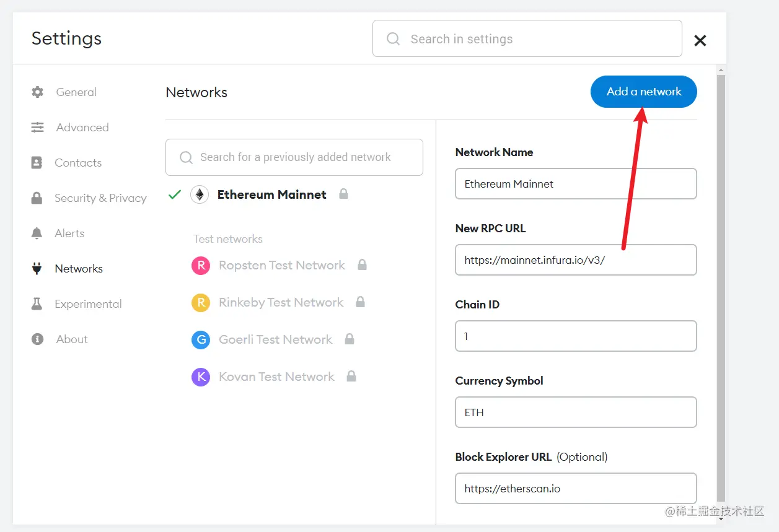The image size is (779, 532).
Task: Click the Add a network button
Action: [x=644, y=92]
